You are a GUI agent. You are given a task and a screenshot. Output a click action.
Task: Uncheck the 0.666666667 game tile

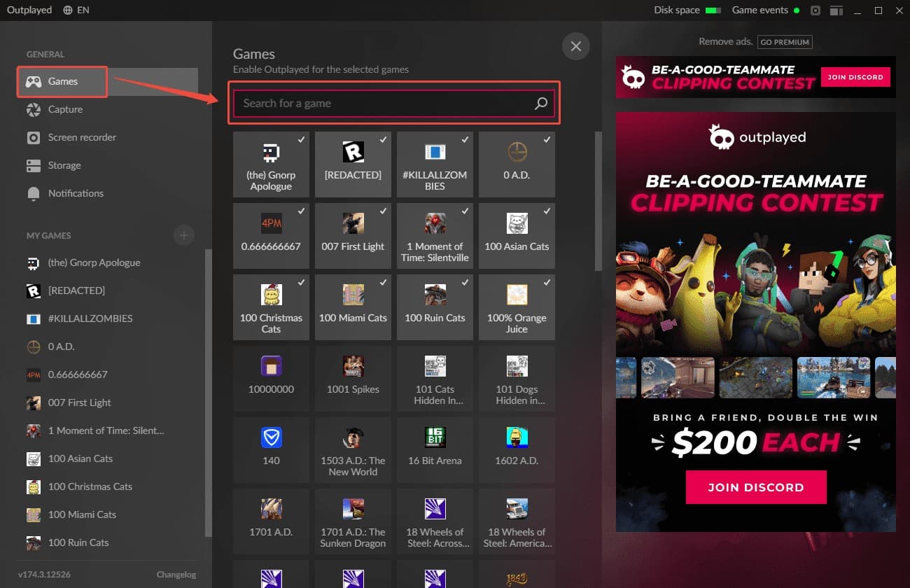[271, 236]
